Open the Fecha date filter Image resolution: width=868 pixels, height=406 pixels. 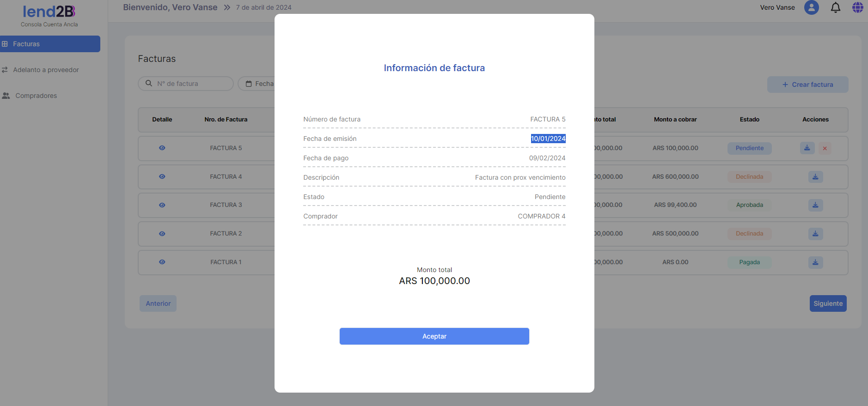[259, 84]
